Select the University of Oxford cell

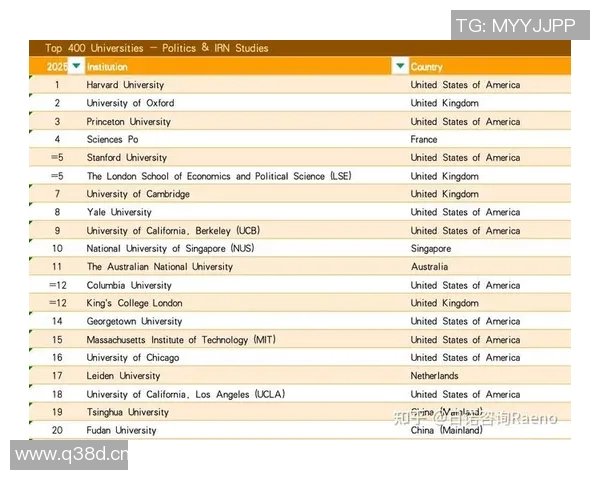click(x=130, y=103)
